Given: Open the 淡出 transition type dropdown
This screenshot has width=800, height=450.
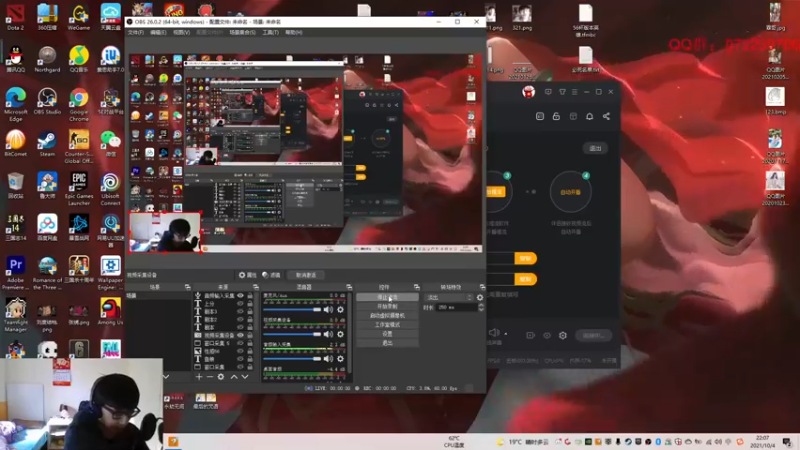Looking at the screenshot, I should point(449,297).
